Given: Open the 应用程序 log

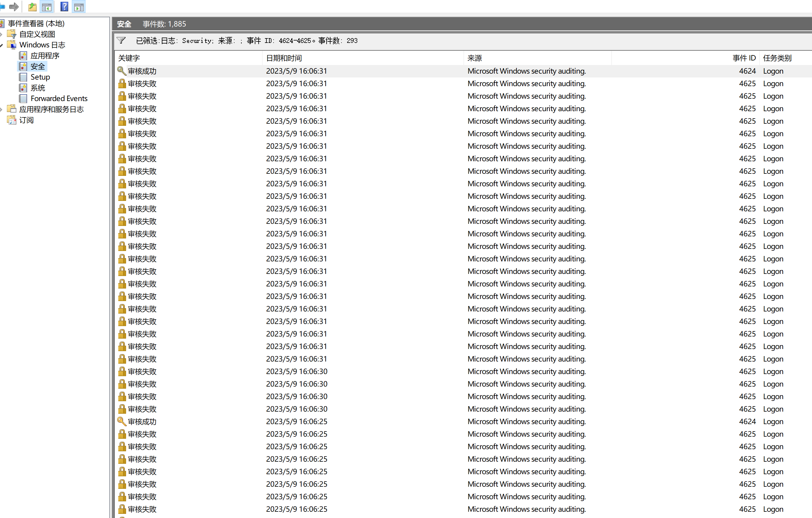Looking at the screenshot, I should [x=44, y=56].
